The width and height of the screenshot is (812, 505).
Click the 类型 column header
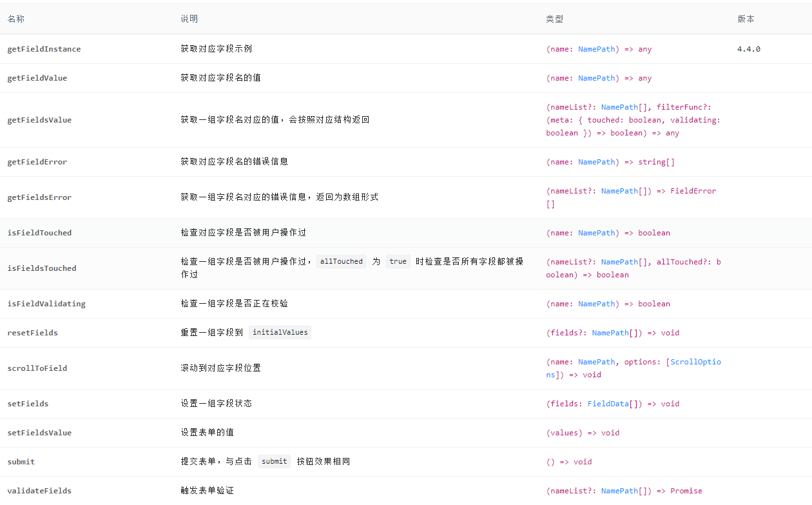pyautogui.click(x=554, y=19)
